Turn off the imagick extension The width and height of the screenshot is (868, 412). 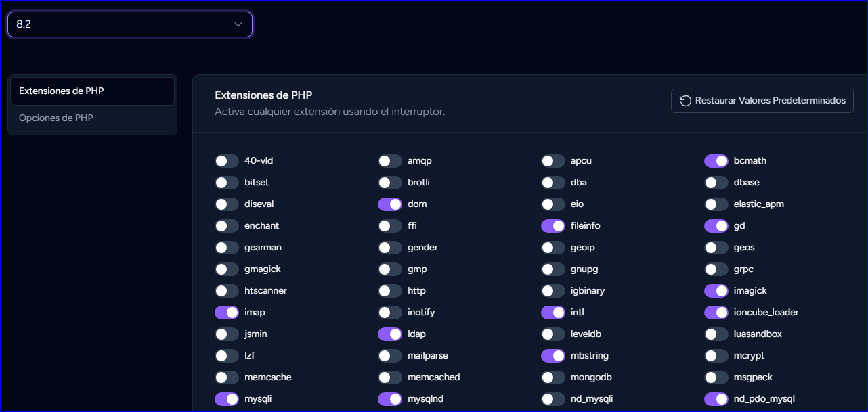[716, 291]
